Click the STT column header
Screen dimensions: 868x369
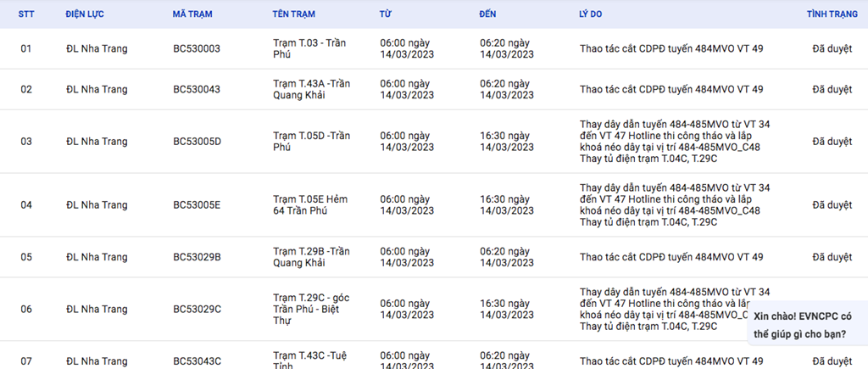tap(26, 14)
